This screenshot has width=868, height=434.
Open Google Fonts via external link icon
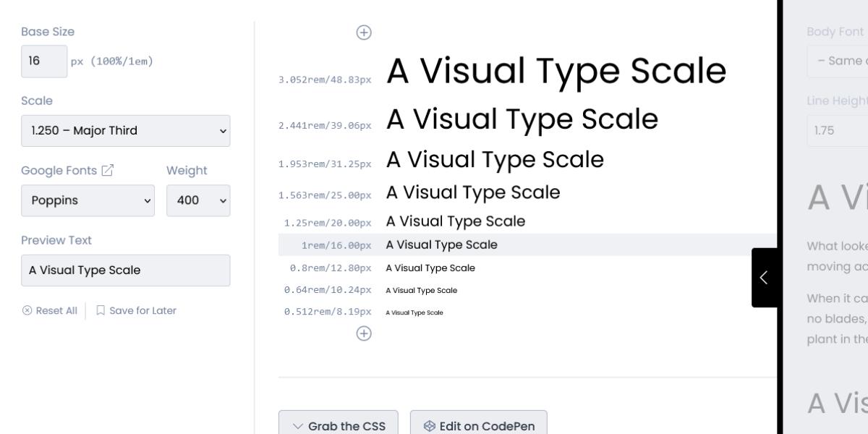pos(108,170)
